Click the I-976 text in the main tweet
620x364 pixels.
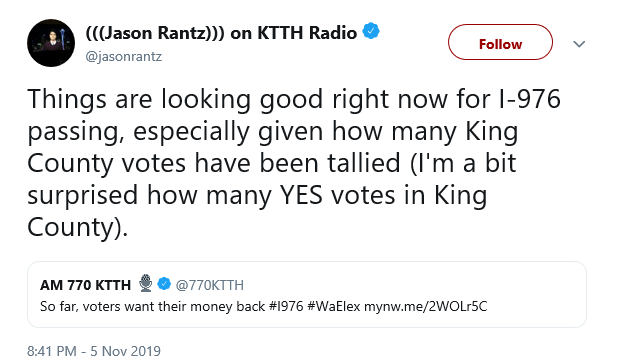click(x=530, y=99)
